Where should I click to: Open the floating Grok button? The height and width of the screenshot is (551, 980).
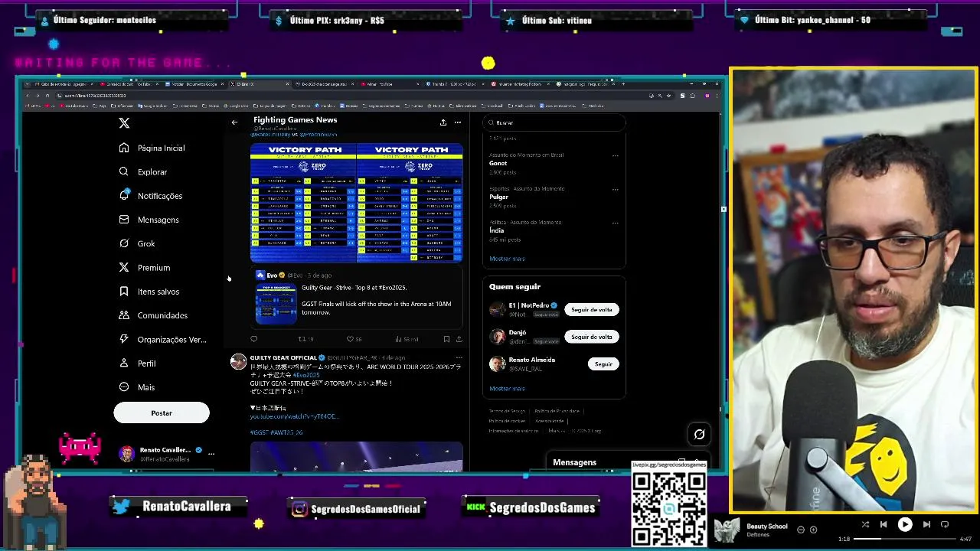[x=699, y=435]
